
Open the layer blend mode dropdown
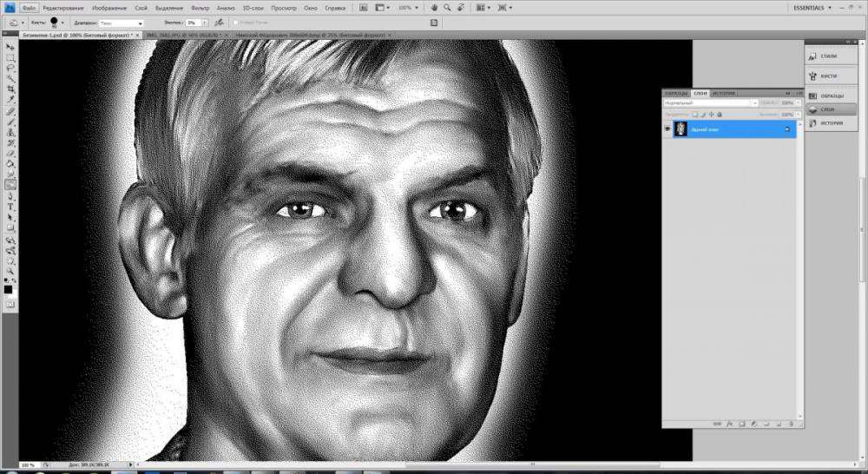click(706, 102)
